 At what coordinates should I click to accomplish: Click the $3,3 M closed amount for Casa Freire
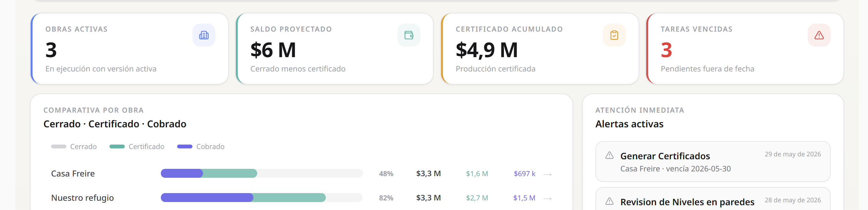(x=428, y=174)
